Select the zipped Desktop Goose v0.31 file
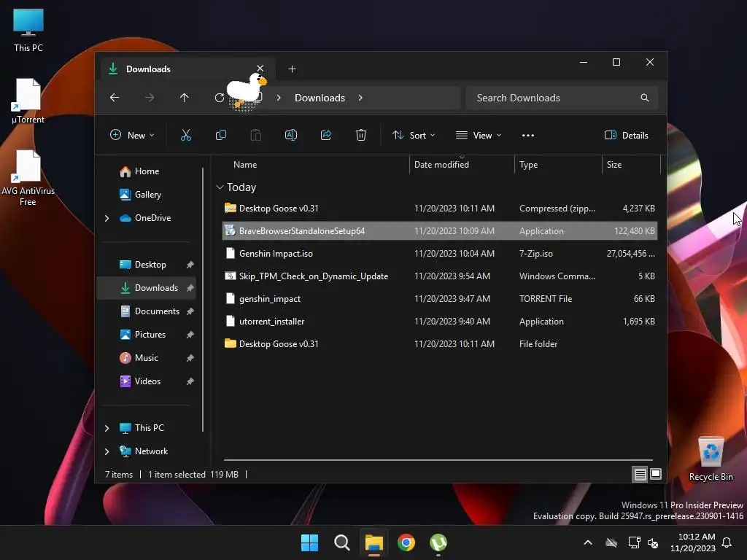This screenshot has height=560, width=747. [x=440, y=209]
